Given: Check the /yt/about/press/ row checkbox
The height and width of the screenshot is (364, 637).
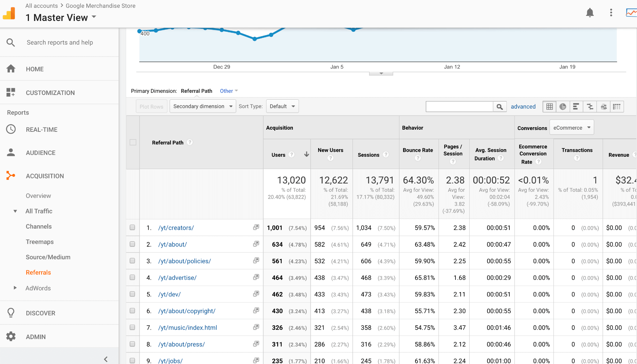Looking at the screenshot, I should click(x=132, y=344).
